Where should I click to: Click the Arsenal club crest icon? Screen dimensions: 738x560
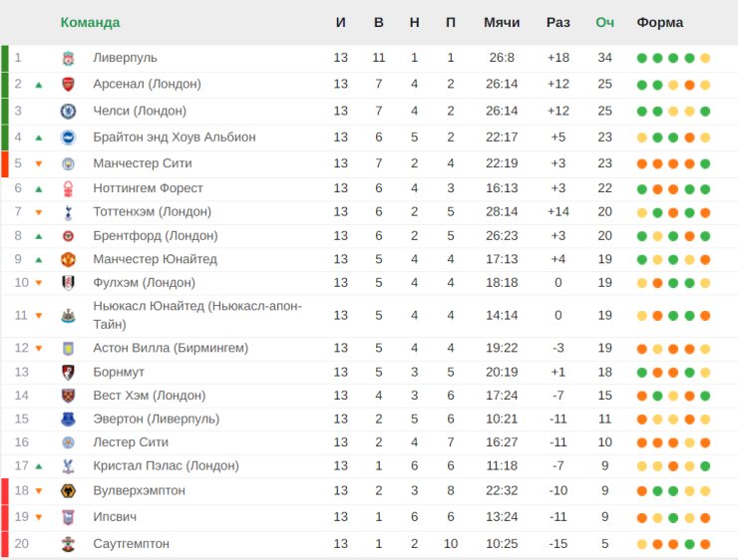pos(68,85)
